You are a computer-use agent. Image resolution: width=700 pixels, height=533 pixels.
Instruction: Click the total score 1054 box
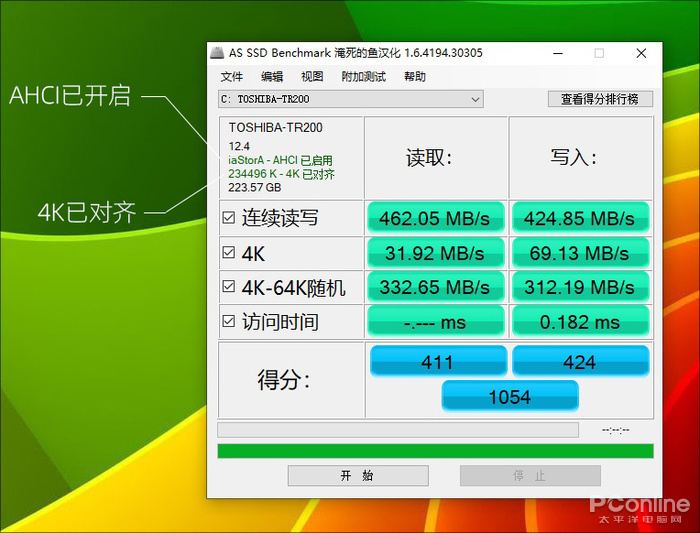pyautogui.click(x=509, y=397)
